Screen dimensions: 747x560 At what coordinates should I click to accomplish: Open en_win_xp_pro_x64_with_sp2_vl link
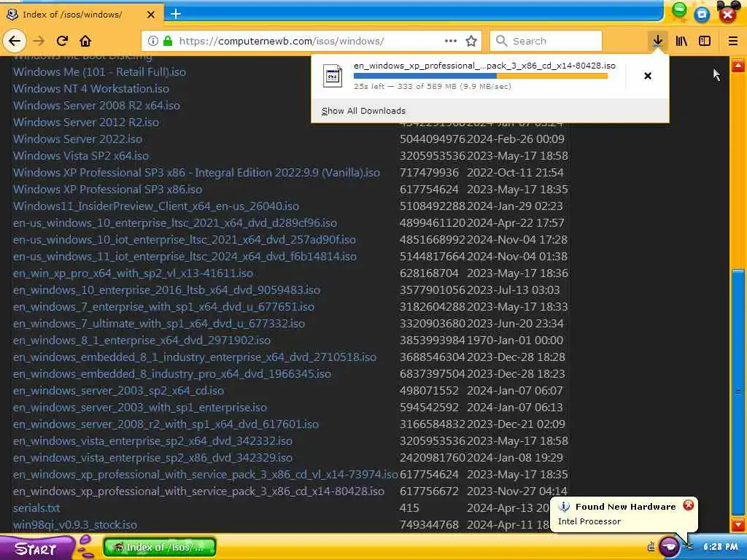point(133,273)
